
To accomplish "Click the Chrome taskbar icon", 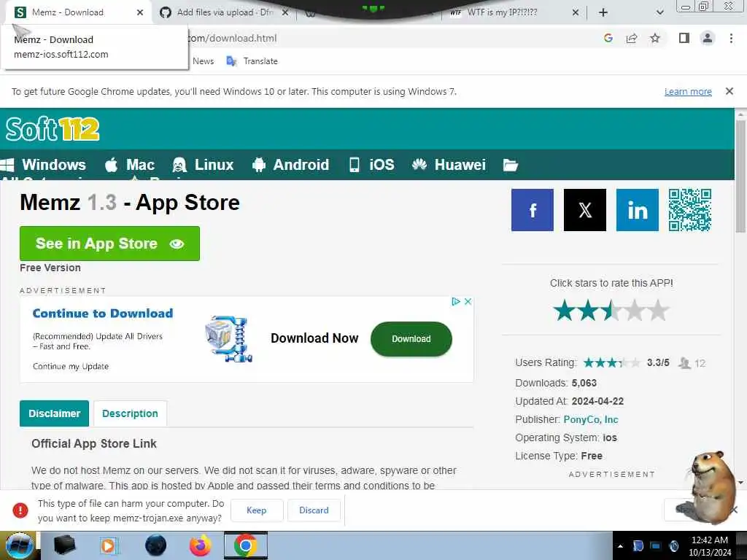I will 245,545.
